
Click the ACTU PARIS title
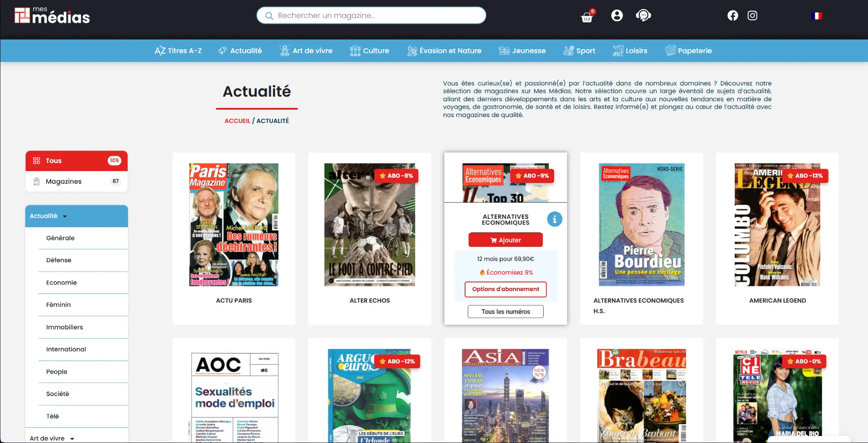click(234, 301)
